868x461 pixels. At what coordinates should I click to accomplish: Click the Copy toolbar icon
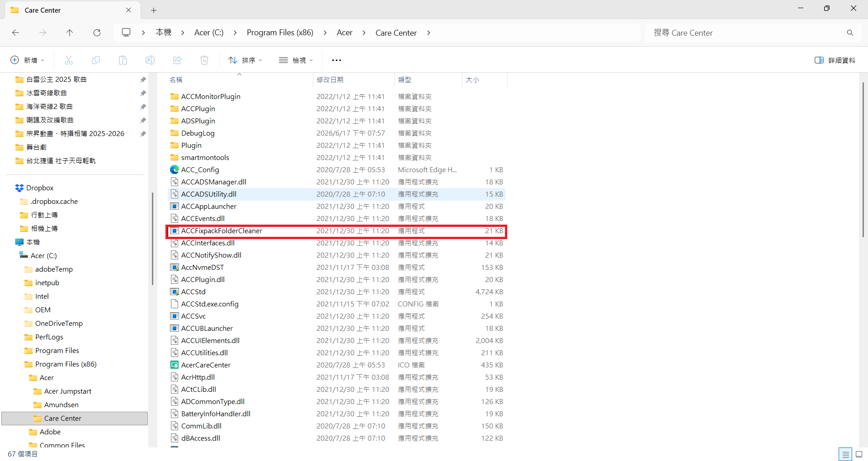point(96,60)
